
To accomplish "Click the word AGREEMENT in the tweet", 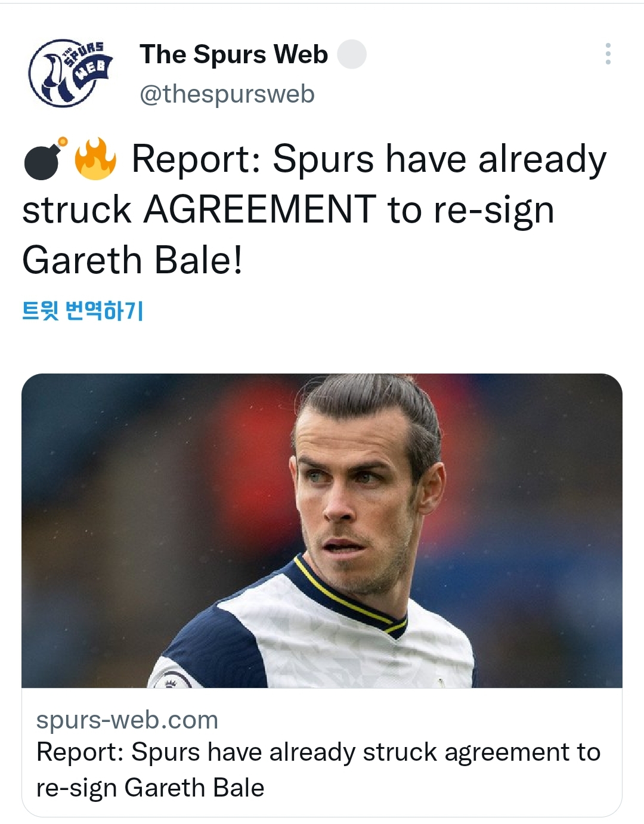I will click(x=260, y=210).
